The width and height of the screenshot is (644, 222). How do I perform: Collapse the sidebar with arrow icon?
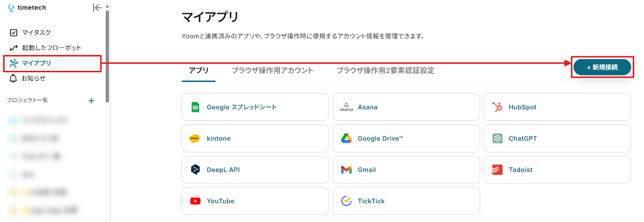click(x=97, y=8)
